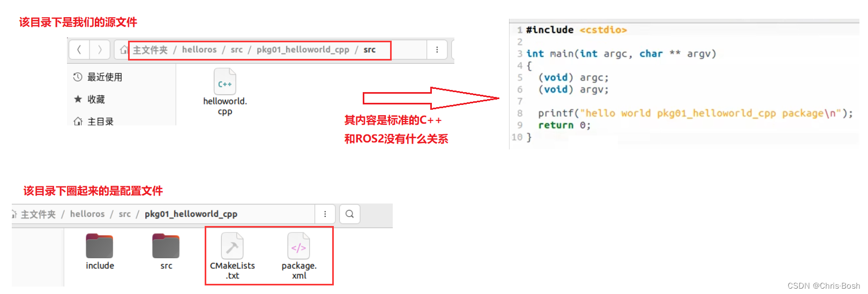This screenshot has width=868, height=294.
Task: Click the package.xml file name label
Action: coord(299,270)
